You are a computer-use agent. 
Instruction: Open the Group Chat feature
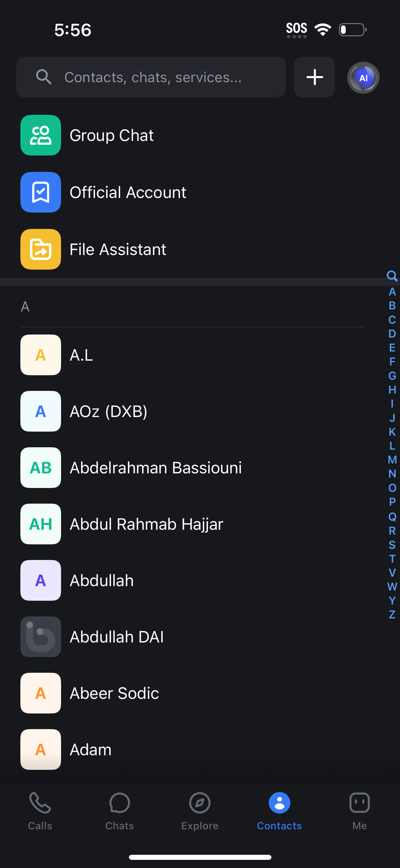click(x=111, y=135)
